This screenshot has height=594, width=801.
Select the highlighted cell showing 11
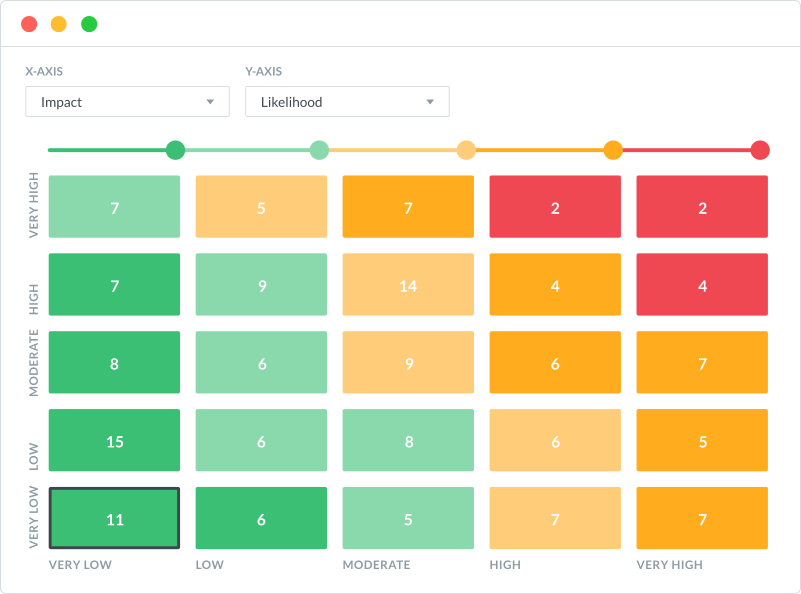tap(114, 518)
